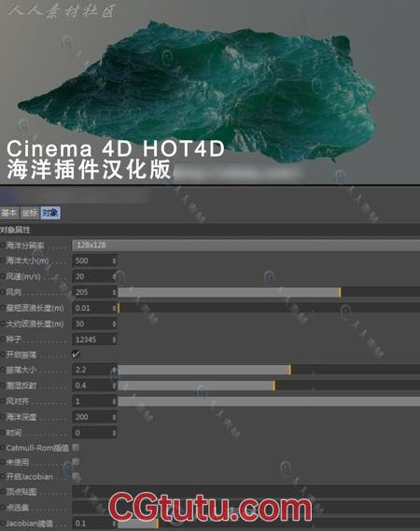Toggle keyframe dot for the 200 ocean depth row

[x=3, y=417]
